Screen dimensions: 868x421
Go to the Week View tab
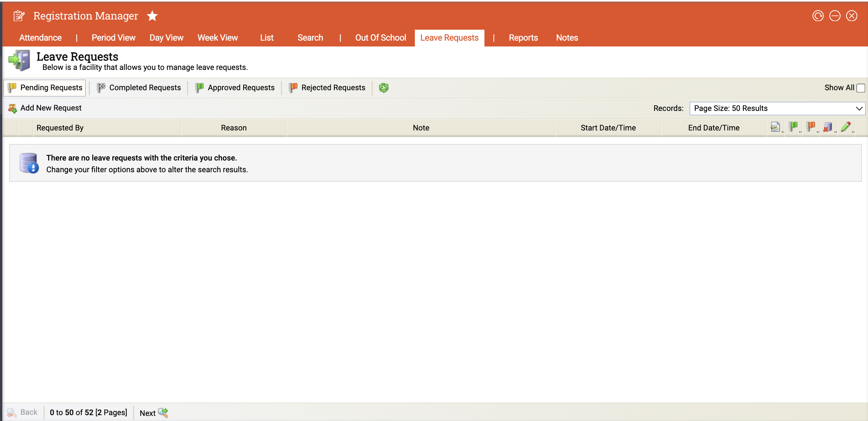point(217,38)
